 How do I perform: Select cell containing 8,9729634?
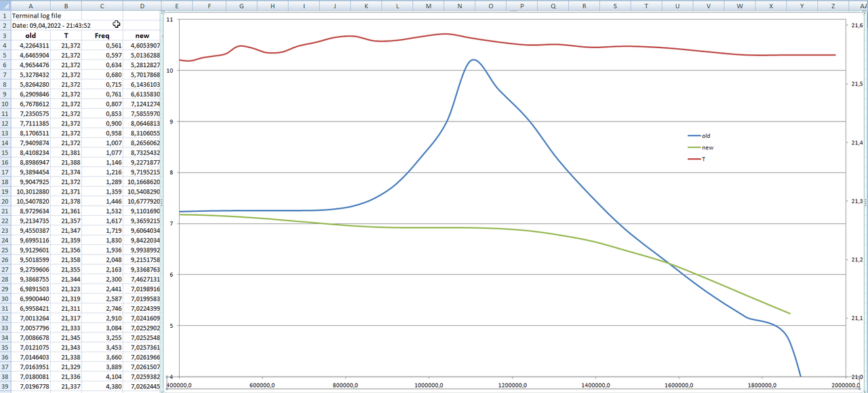30,212
